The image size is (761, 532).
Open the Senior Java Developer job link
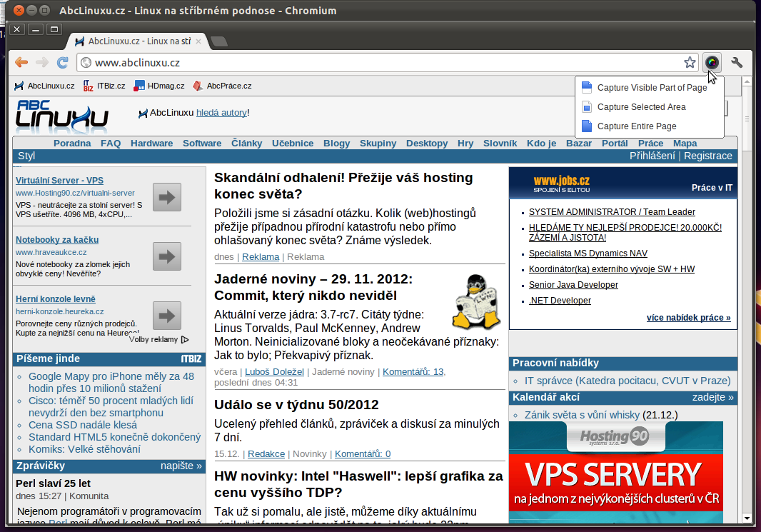[x=574, y=285]
